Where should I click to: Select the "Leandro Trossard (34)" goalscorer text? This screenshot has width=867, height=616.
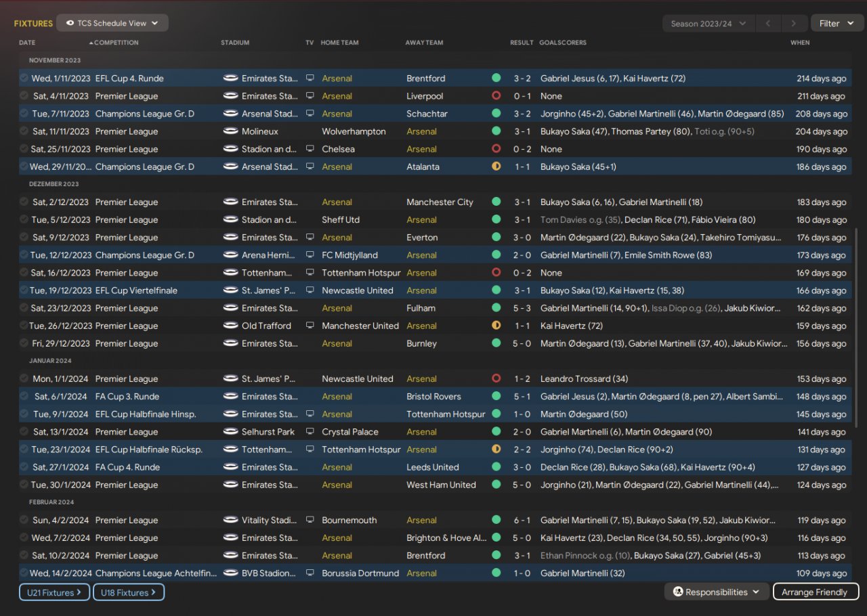(x=584, y=379)
